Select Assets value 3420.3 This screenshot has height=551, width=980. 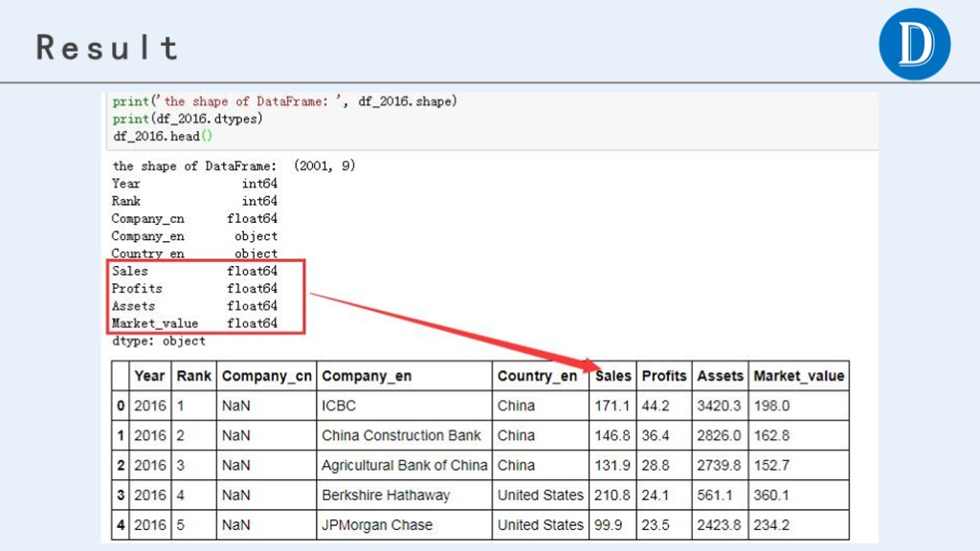[720, 406]
